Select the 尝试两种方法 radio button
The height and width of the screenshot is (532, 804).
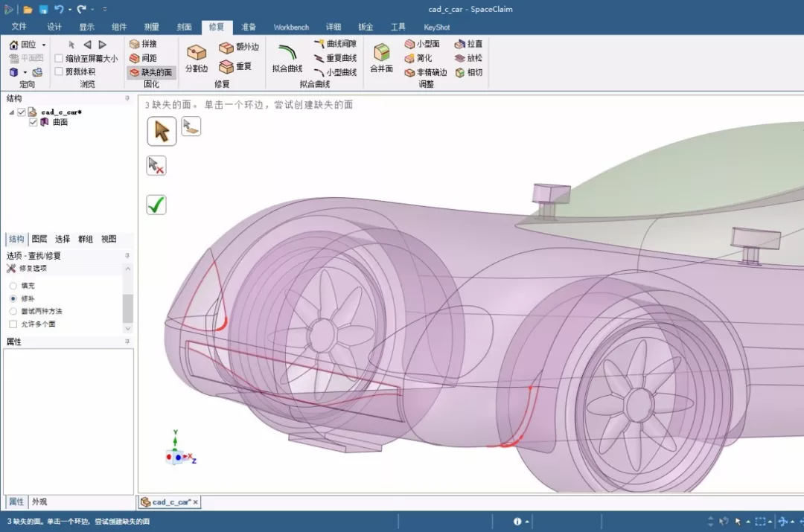[13, 311]
